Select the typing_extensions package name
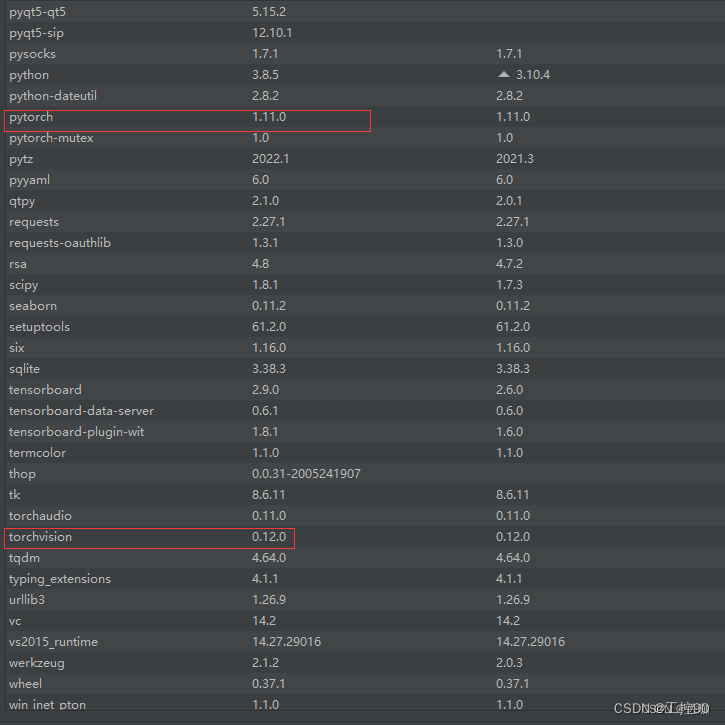 coord(60,579)
